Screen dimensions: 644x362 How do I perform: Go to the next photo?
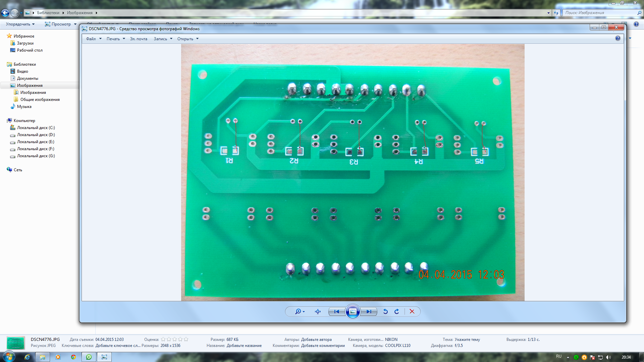[x=369, y=311]
